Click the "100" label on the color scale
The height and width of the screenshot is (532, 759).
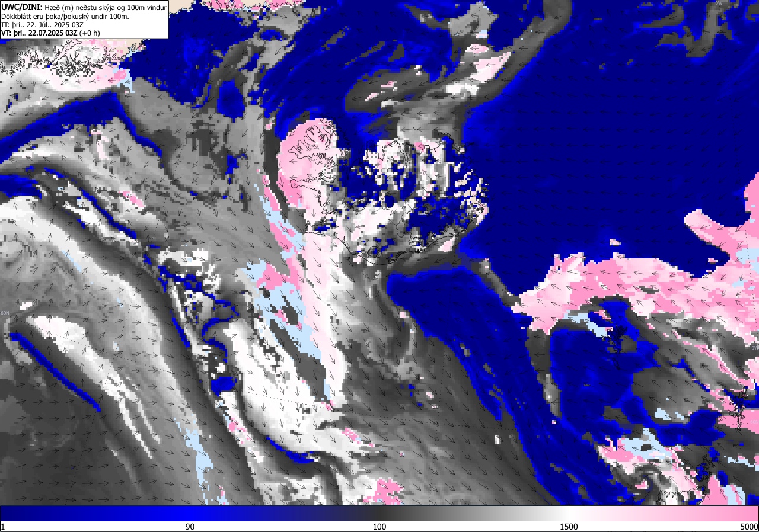pos(379,527)
